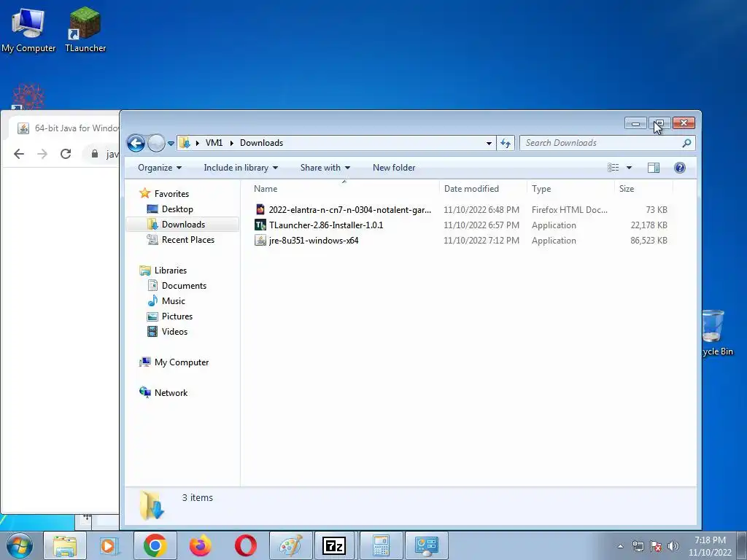Viewport: 747px width, 560px height.
Task: Open Music library
Action: tap(174, 300)
